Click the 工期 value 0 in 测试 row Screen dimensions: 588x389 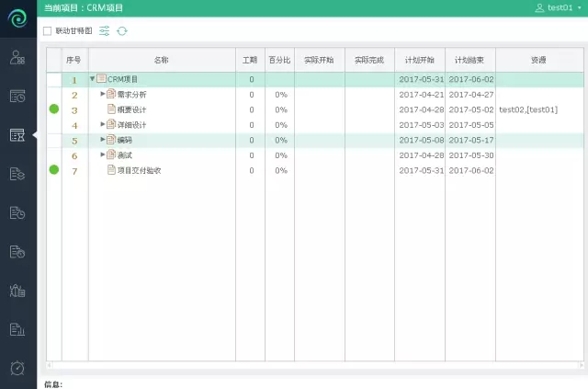coord(252,155)
